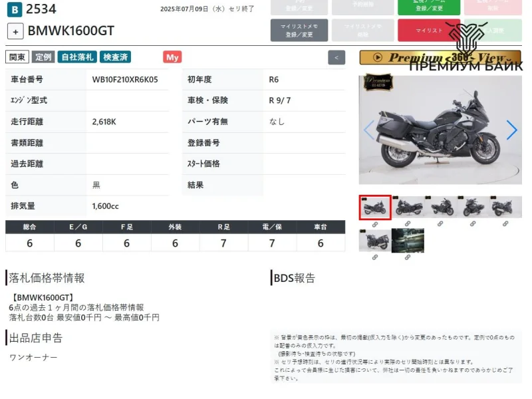
Task: Select the red My badge
Action: pyautogui.click(x=172, y=57)
